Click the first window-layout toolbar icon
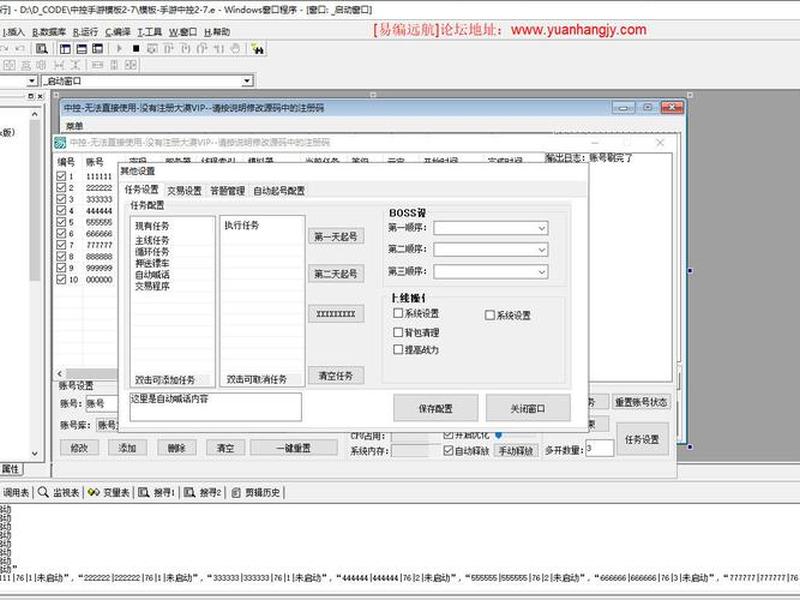800x600 pixels. point(65,48)
